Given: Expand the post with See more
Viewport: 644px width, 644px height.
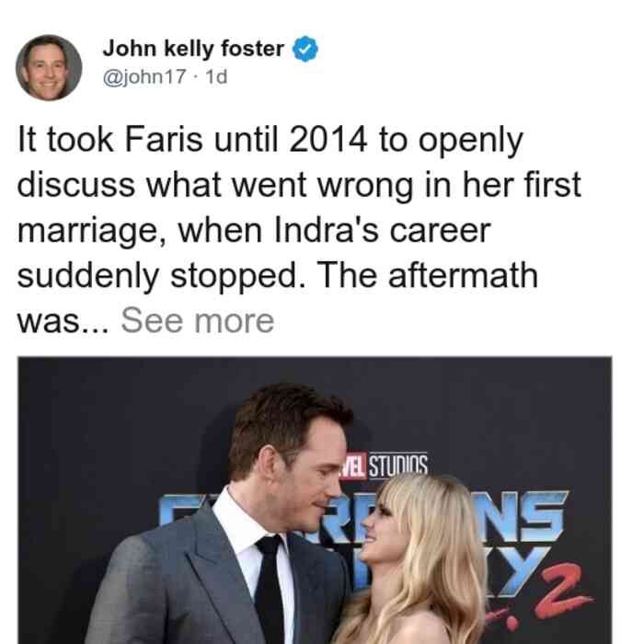Looking at the screenshot, I should (x=198, y=321).
